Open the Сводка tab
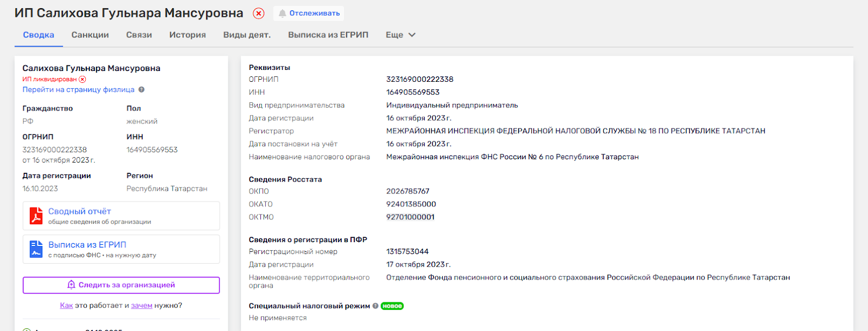This screenshot has width=868, height=331. [39, 35]
